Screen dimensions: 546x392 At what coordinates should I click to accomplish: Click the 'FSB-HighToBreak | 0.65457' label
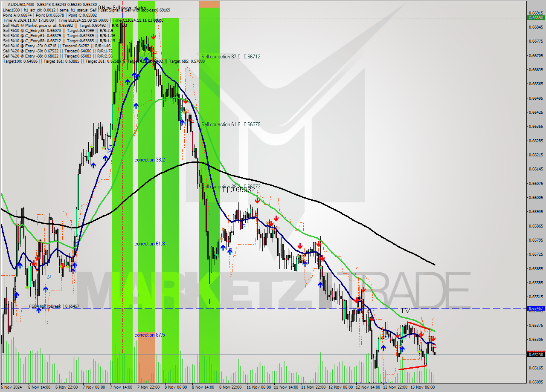54,306
